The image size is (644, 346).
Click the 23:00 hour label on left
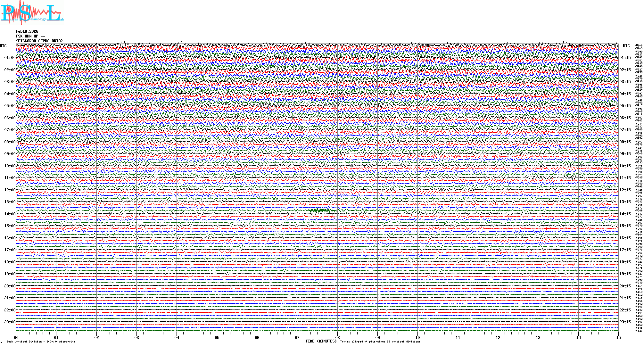coord(10,322)
